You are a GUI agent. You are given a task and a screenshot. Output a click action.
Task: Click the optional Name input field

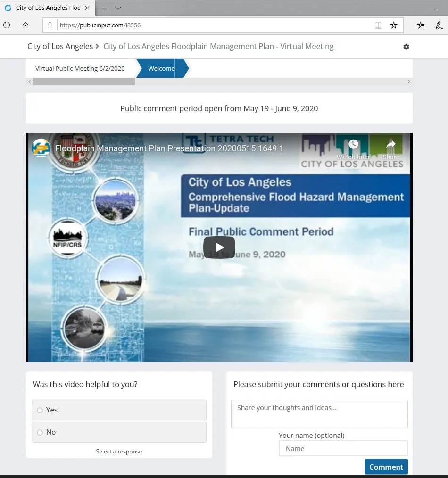pyautogui.click(x=343, y=448)
